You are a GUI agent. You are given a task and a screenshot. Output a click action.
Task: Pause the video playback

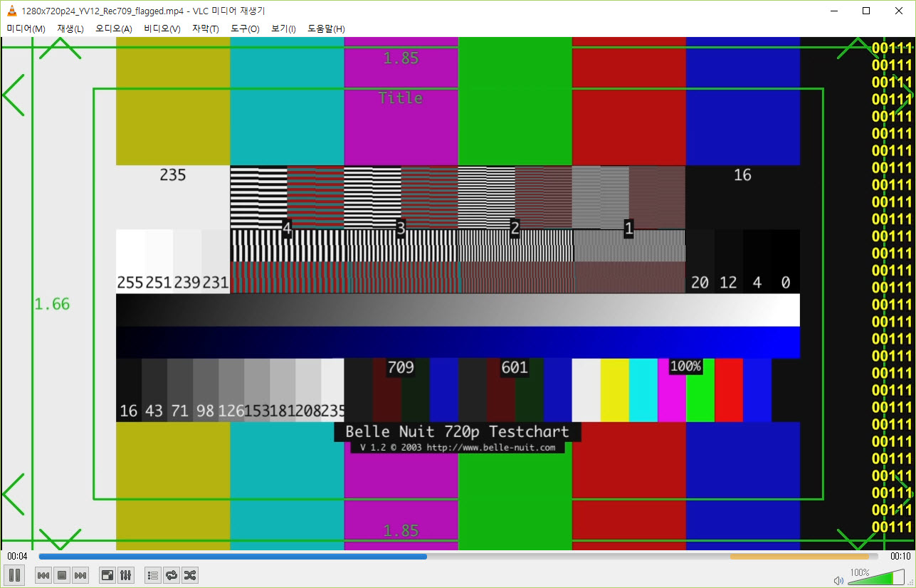click(14, 574)
